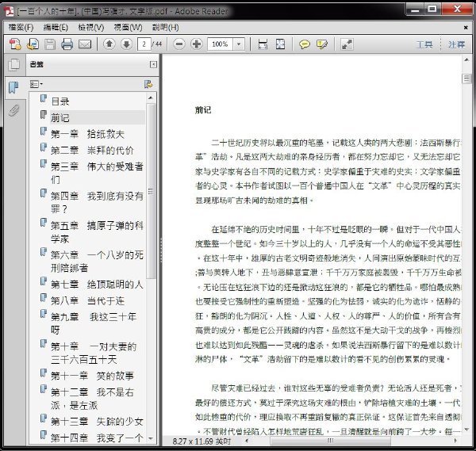Open bookmark options dropdown menu
The width and height of the screenshot is (476, 451).
point(36,84)
